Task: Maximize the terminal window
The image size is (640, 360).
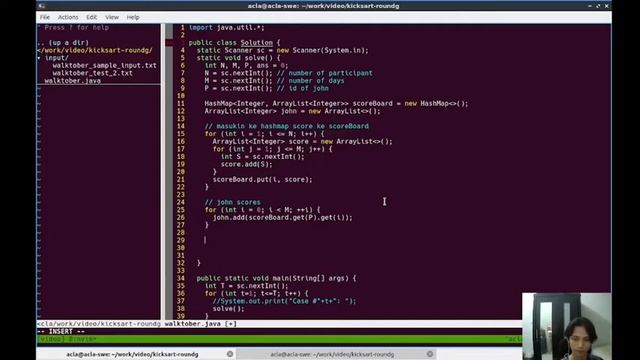Action: pyautogui.click(x=598, y=6)
